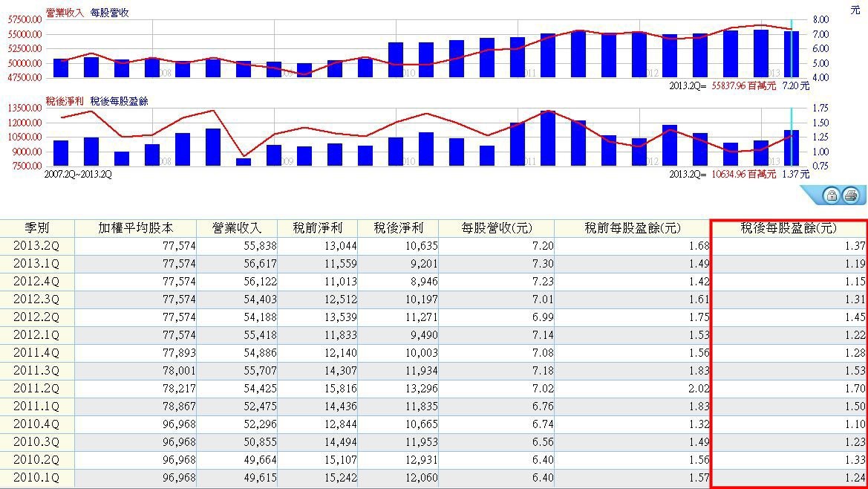Select the 2012.2Q row label

pyautogui.click(x=36, y=317)
